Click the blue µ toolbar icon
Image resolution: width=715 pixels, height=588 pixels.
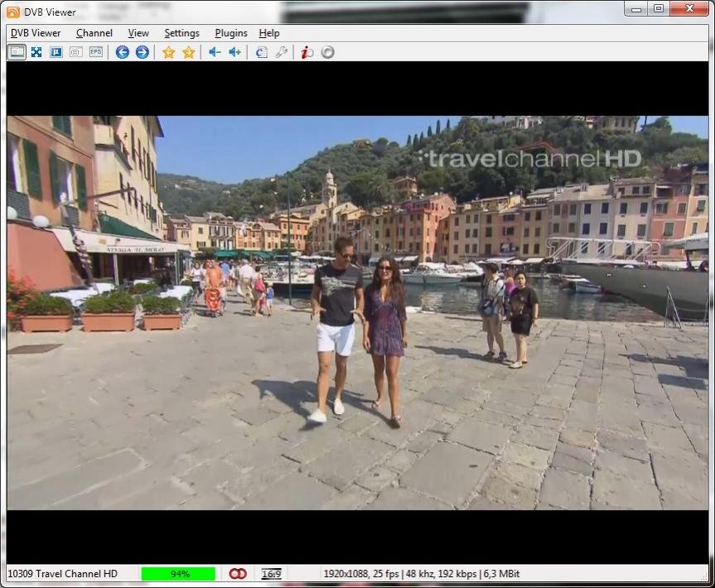pos(56,52)
